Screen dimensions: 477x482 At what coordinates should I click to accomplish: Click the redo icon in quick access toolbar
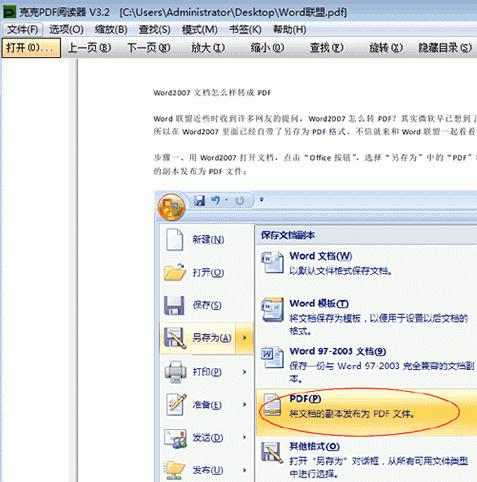click(x=240, y=200)
